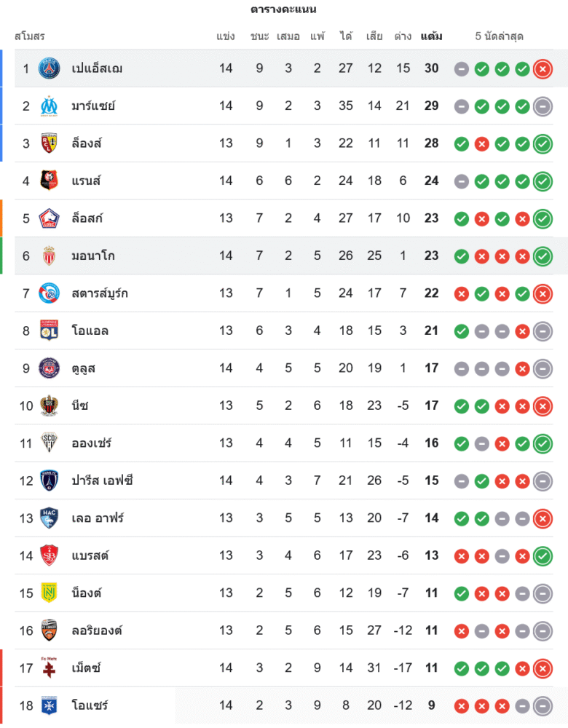Viewport: 568px width, 728px height.
Task: Open the โอแซร์ team link
Action: point(90,705)
